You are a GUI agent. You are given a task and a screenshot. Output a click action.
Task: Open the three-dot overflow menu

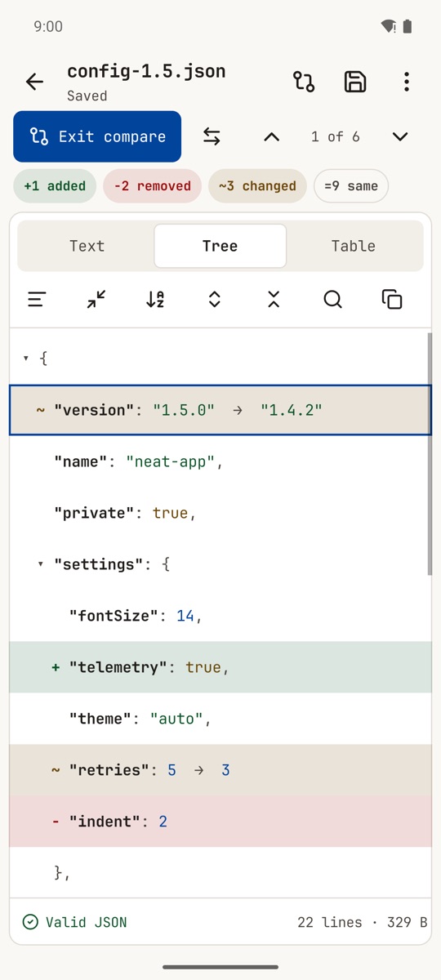click(406, 82)
